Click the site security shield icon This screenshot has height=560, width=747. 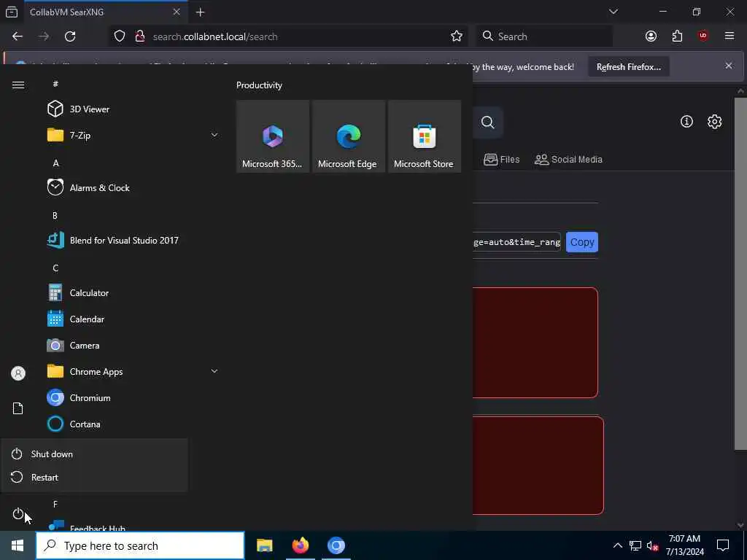point(120,36)
